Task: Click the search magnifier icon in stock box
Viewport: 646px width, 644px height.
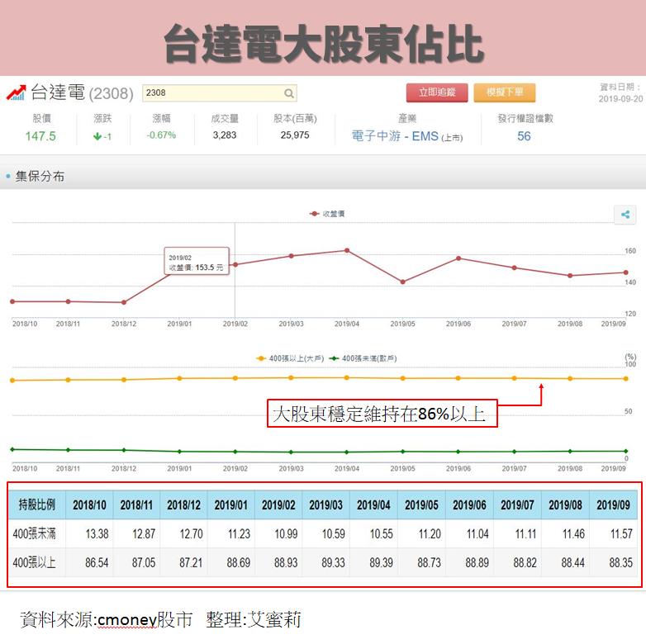Action: 289,93
